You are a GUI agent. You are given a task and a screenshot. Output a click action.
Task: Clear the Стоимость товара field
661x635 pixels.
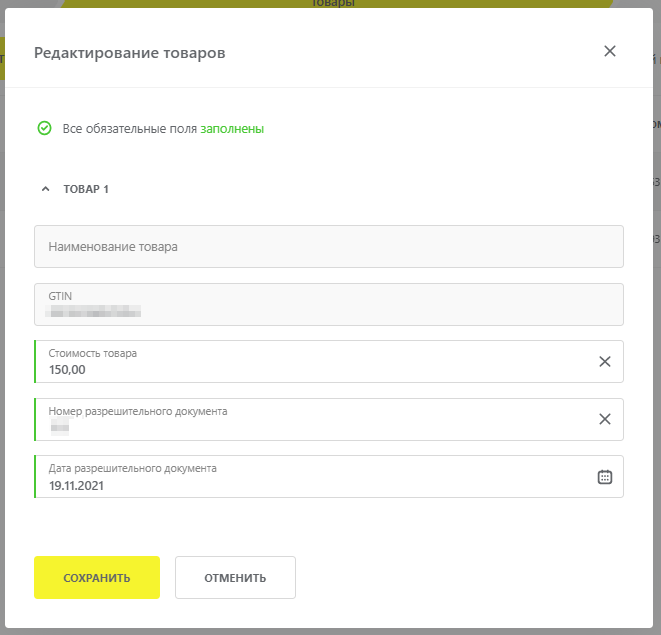click(x=605, y=361)
